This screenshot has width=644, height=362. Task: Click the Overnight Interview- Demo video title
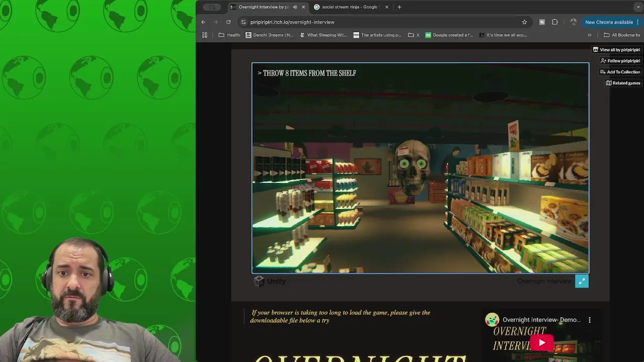pos(541,320)
